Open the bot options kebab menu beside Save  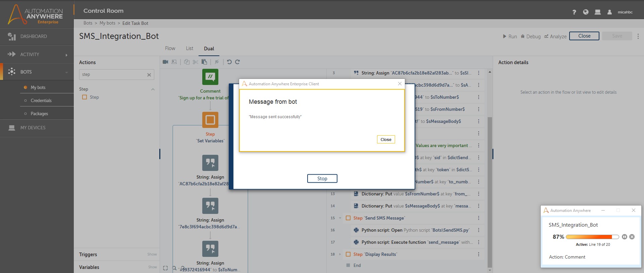click(638, 36)
